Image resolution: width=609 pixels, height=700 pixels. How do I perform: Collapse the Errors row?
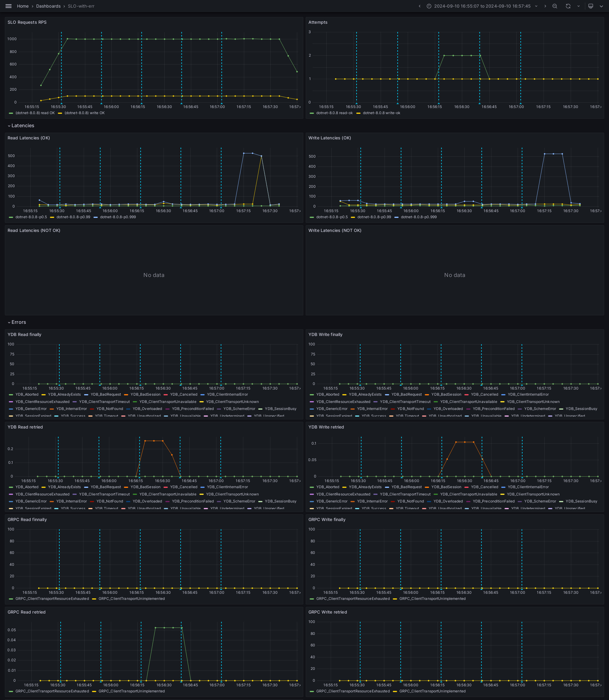tap(17, 322)
